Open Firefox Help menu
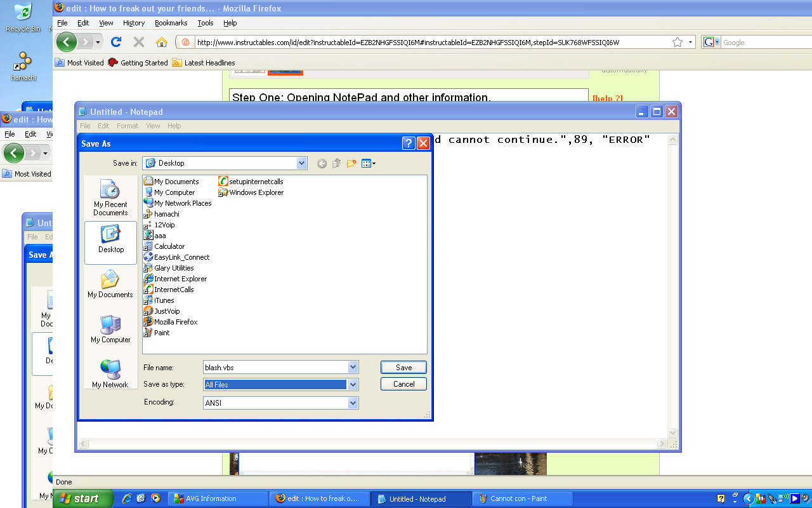 (230, 23)
